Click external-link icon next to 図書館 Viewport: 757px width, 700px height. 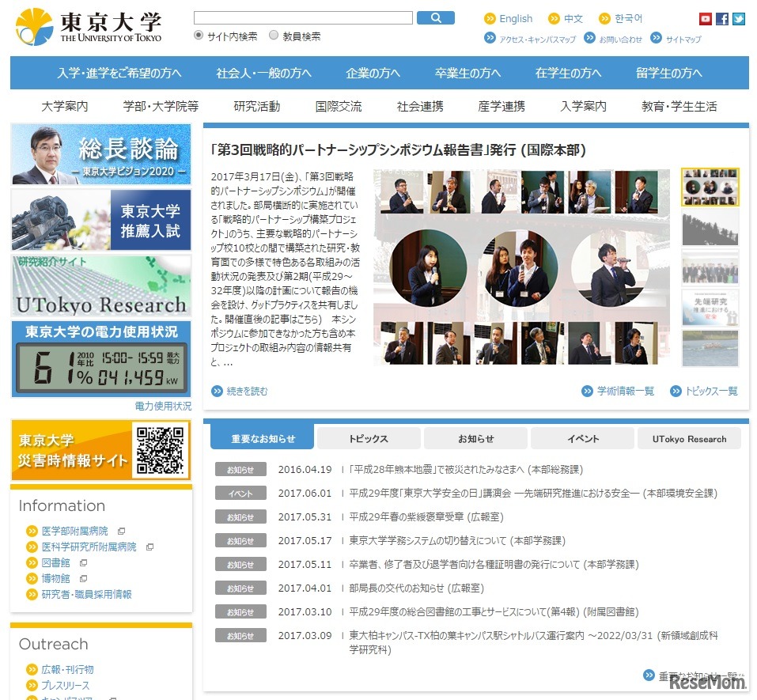(84, 563)
